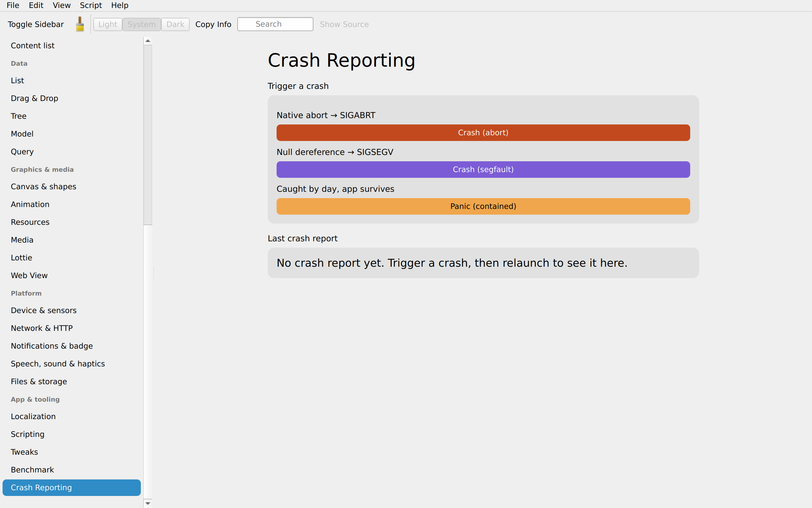Select the System theme option

[x=141, y=24]
